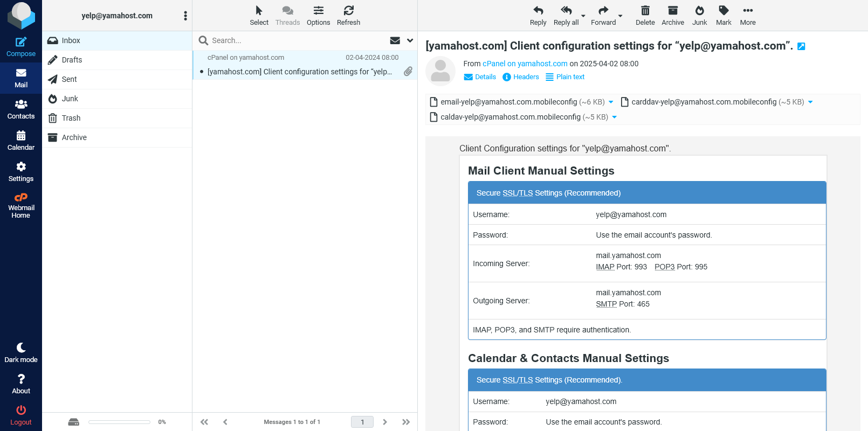
Task: Open the Mark menu
Action: point(724,16)
